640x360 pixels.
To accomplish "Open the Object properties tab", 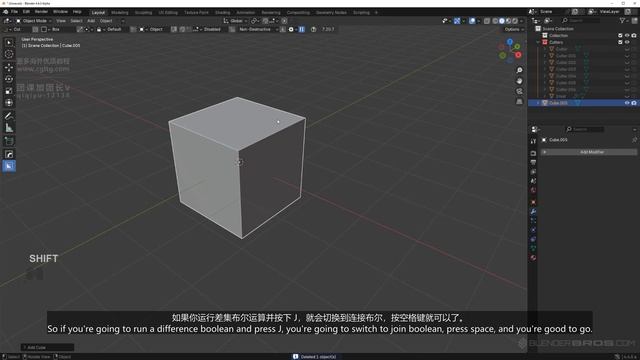I will [x=533, y=202].
